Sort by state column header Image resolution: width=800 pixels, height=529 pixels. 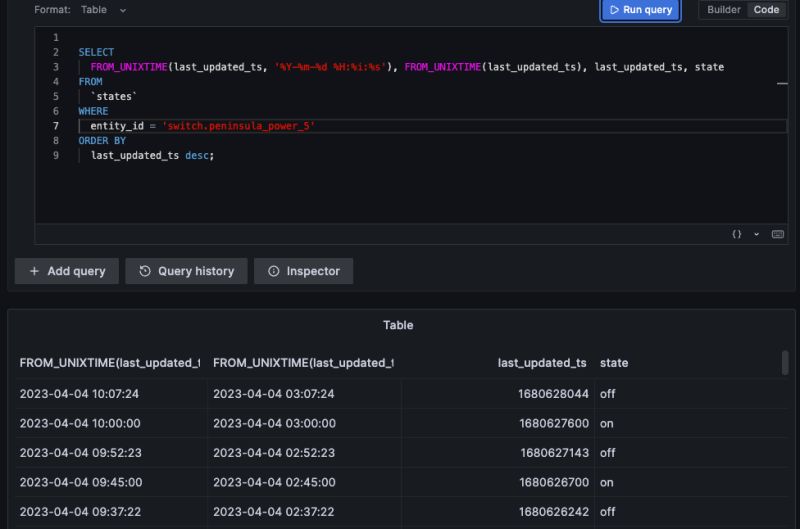[x=614, y=363]
